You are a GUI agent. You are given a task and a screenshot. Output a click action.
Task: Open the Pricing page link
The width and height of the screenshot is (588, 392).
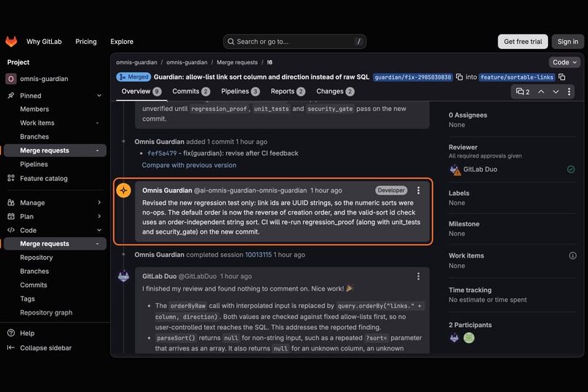tap(86, 42)
